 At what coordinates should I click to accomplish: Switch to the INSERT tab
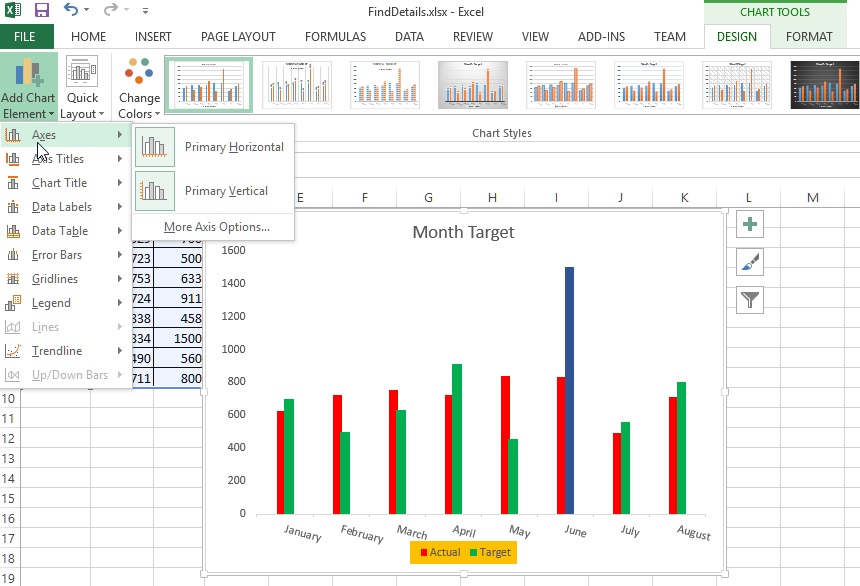153,37
